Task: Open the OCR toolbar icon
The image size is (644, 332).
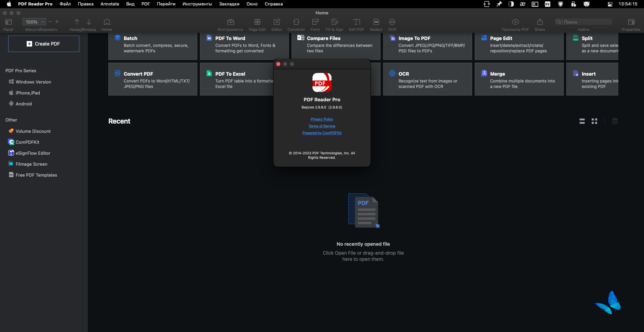Action: (x=392, y=22)
